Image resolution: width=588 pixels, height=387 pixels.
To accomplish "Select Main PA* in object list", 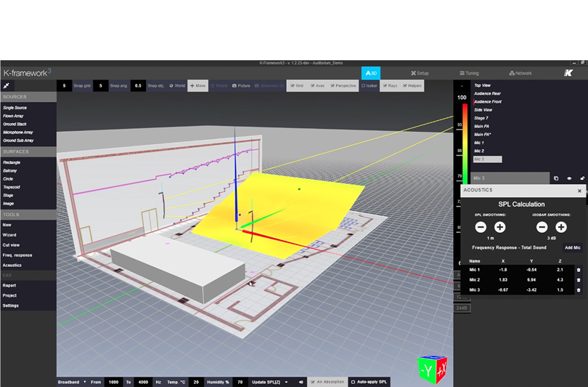I will click(x=483, y=135).
